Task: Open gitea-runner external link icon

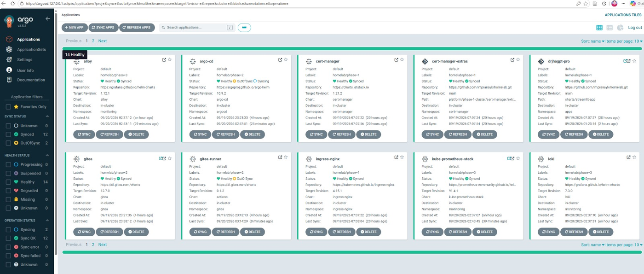Action: (x=280, y=157)
